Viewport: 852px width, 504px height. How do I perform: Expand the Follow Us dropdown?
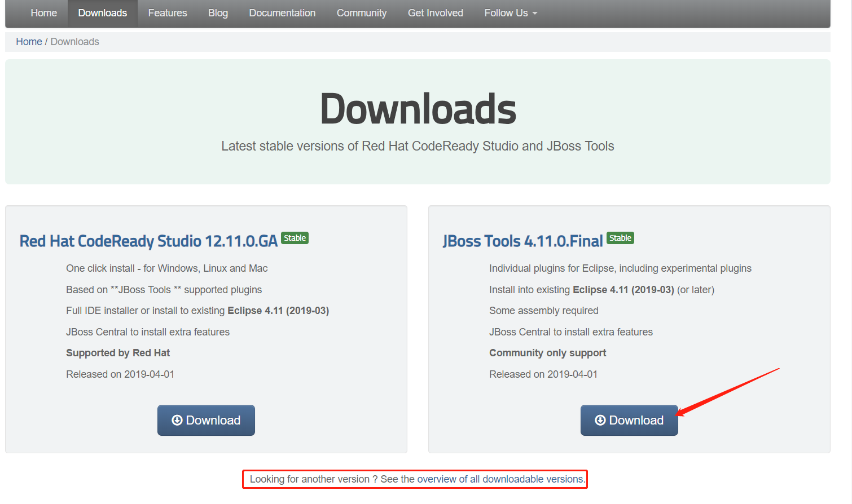point(511,13)
